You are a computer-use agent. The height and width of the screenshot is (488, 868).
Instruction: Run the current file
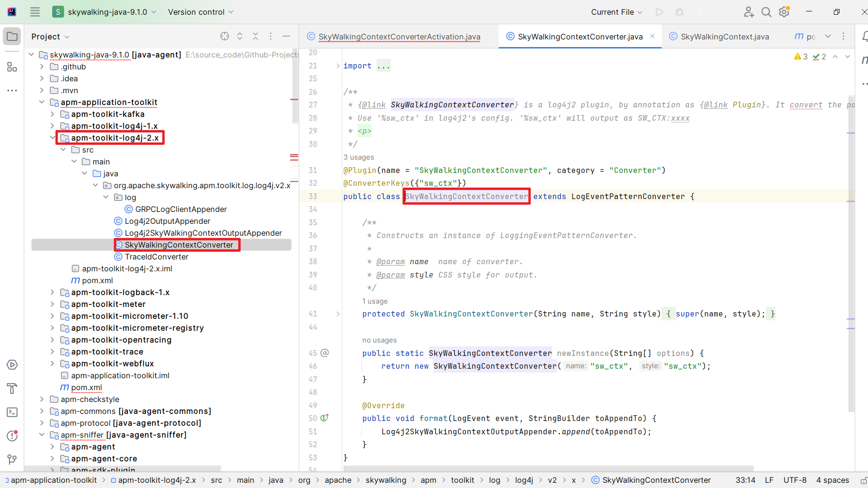[x=660, y=12]
